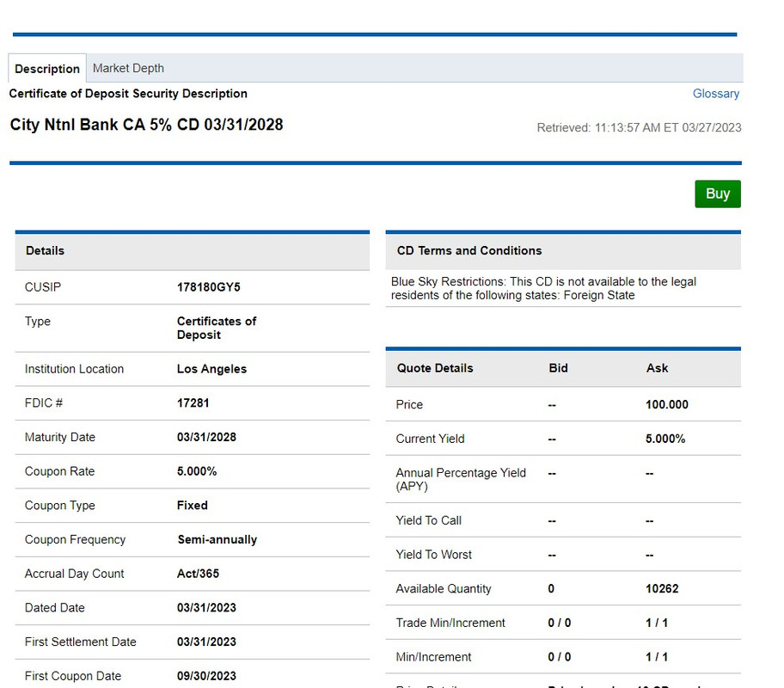This screenshot has width=784, height=688.
Task: Click the Ask column header
Action: 657,368
